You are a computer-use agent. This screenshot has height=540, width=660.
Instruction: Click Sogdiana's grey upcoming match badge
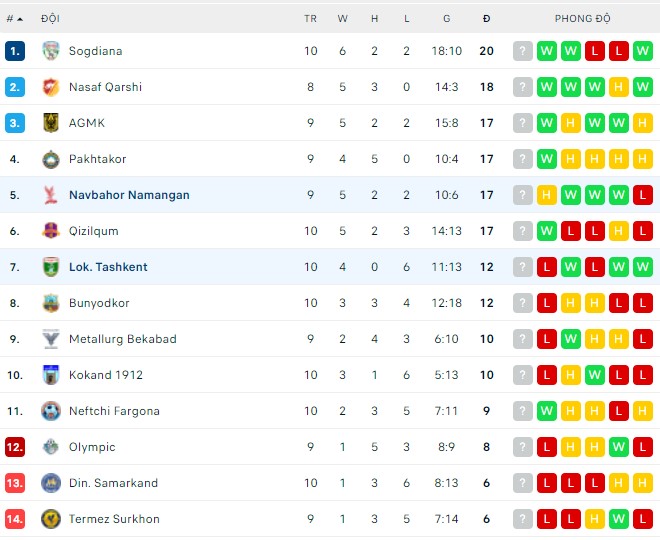click(523, 51)
